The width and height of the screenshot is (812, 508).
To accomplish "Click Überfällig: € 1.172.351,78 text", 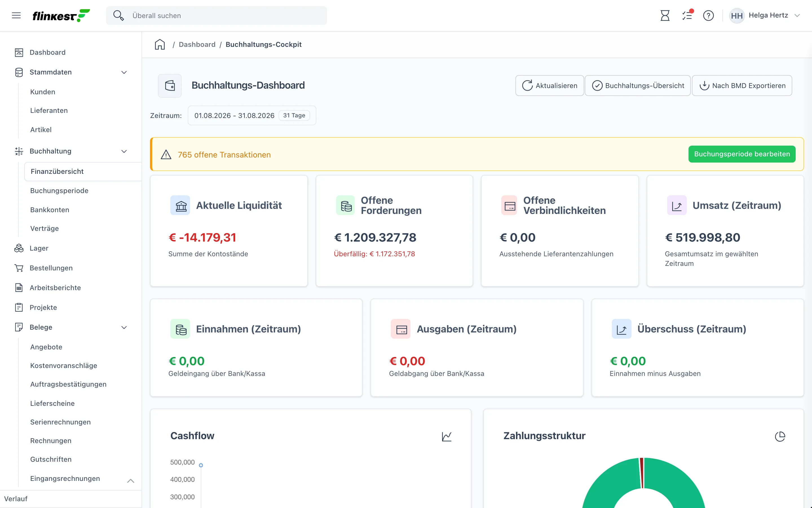I will point(374,254).
